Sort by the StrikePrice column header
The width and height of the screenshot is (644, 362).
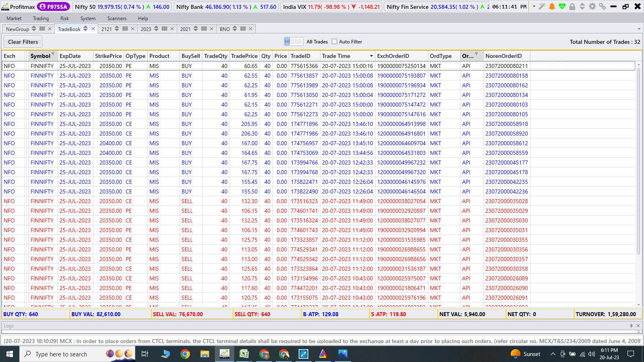click(x=108, y=56)
